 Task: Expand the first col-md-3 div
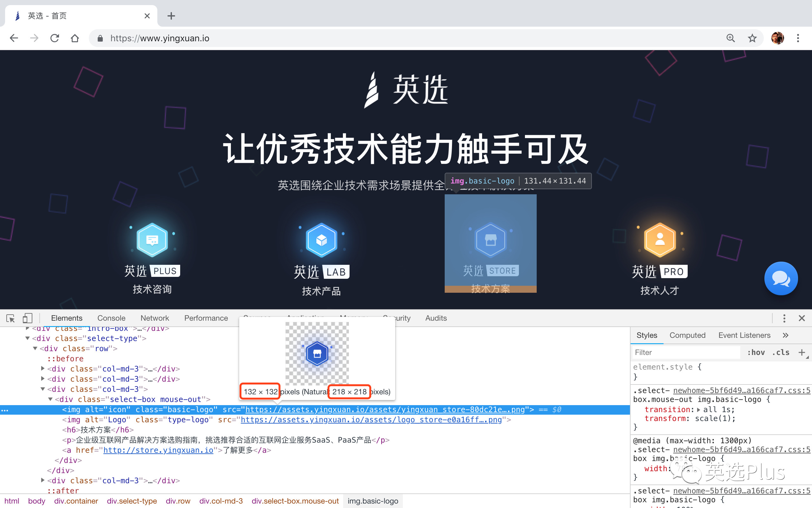click(x=43, y=369)
